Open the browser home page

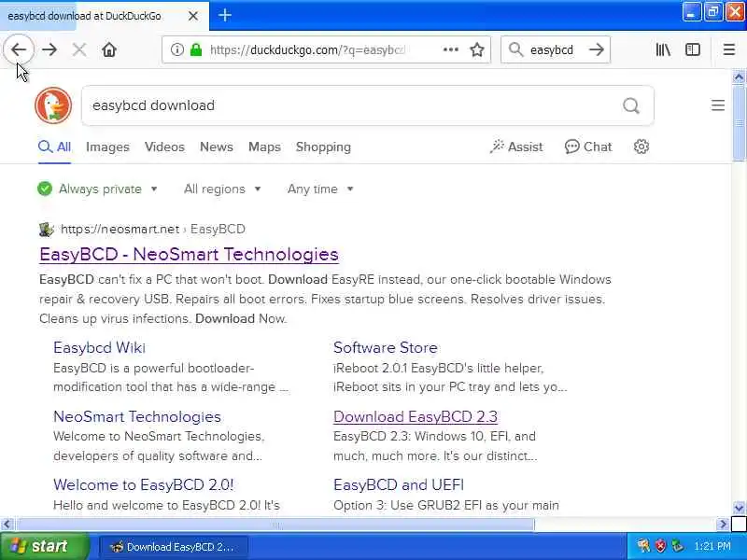(x=109, y=49)
